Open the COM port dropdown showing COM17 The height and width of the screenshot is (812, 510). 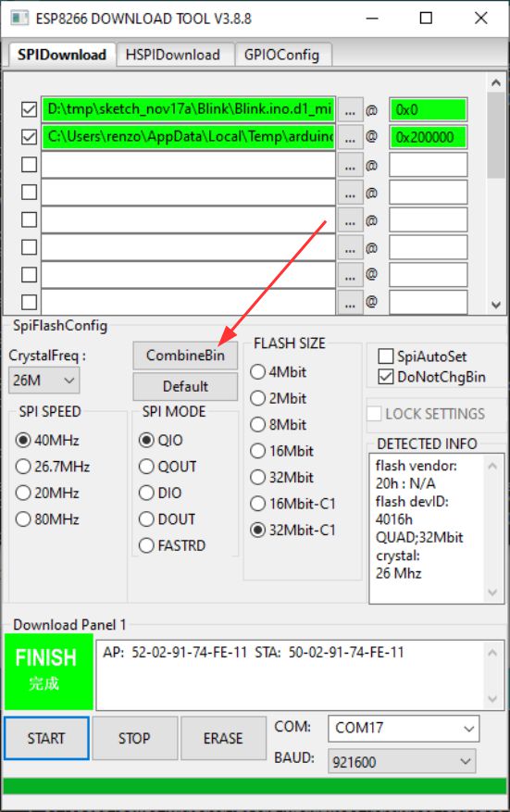(x=404, y=728)
